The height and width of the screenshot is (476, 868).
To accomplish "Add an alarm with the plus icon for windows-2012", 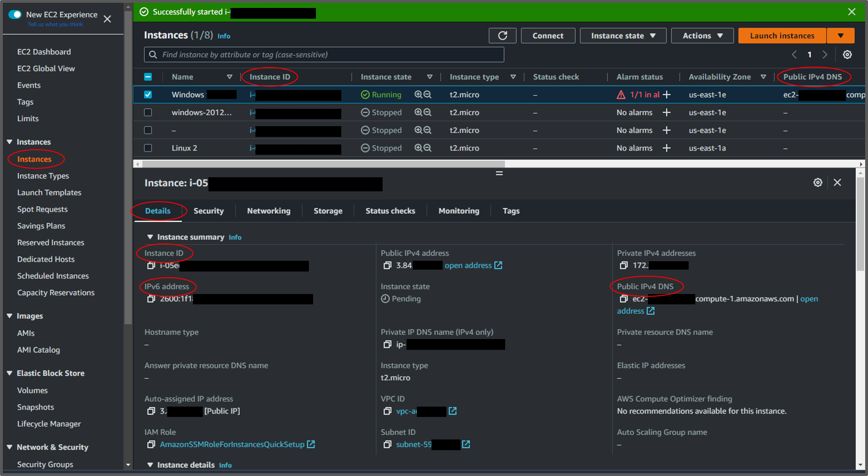I will coord(667,112).
